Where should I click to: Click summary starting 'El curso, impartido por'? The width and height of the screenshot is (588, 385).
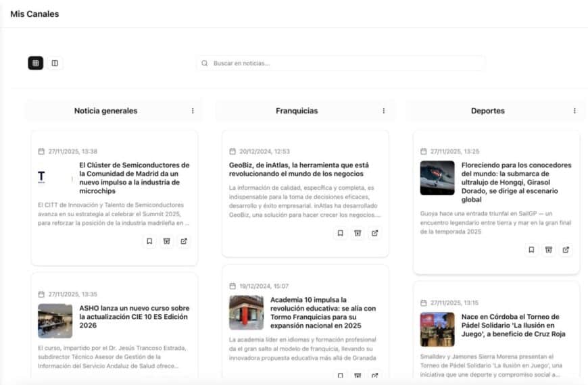[112, 357]
